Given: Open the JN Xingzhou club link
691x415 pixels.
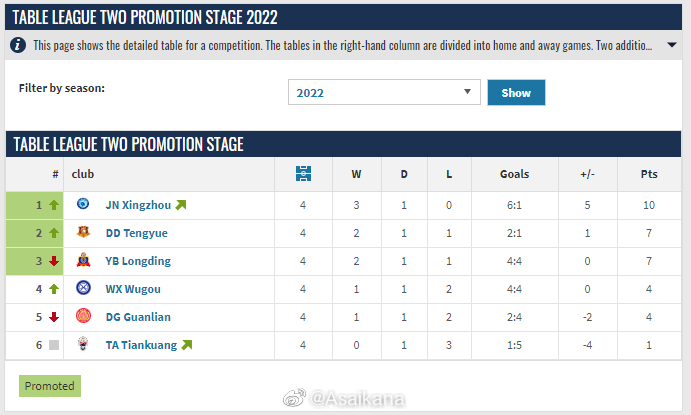Looking at the screenshot, I should tap(138, 205).
